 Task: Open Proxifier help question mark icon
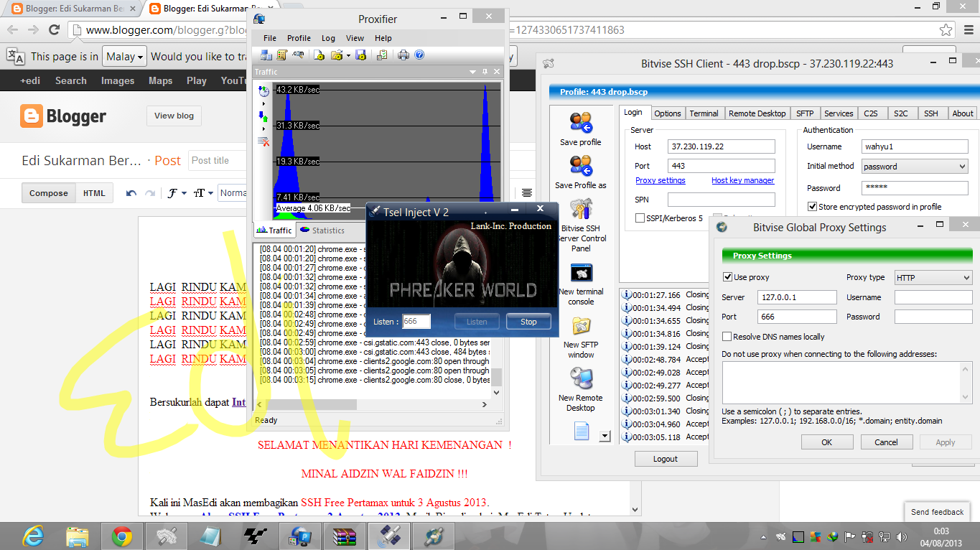point(419,55)
